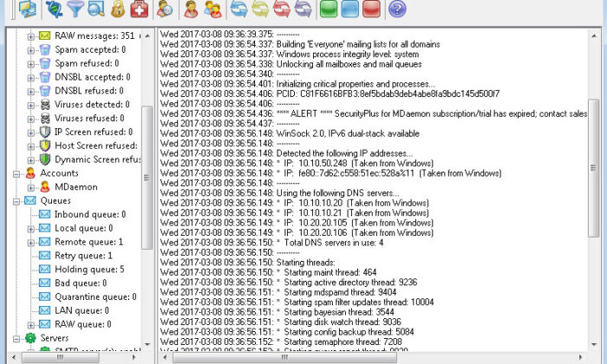
Task: Select LAN queue: 0 entry
Action: [82, 310]
